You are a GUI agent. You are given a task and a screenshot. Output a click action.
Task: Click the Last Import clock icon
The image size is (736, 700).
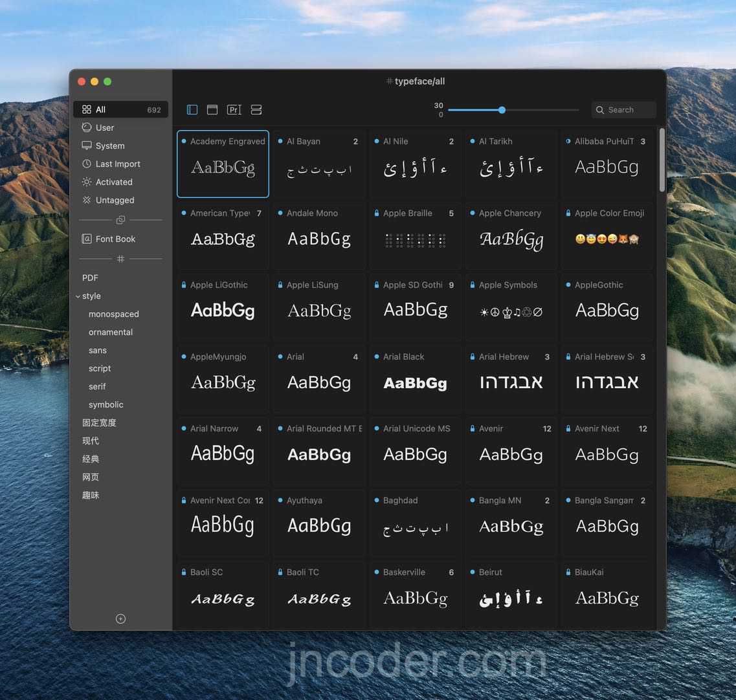[86, 164]
